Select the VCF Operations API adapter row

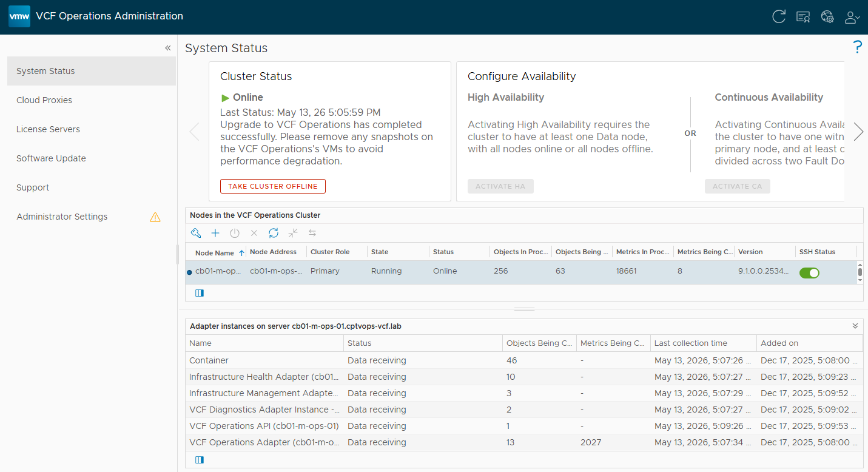click(523, 426)
